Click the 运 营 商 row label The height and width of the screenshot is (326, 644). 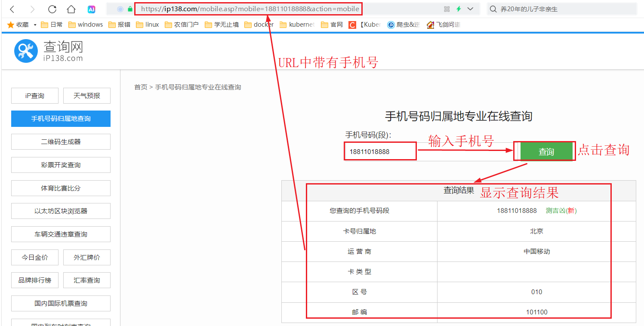(359, 251)
